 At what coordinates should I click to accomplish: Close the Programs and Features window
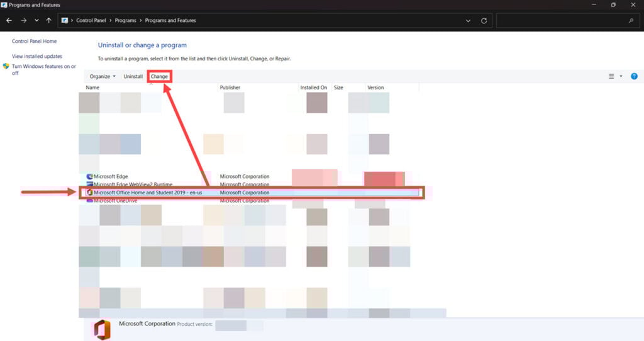[633, 5]
